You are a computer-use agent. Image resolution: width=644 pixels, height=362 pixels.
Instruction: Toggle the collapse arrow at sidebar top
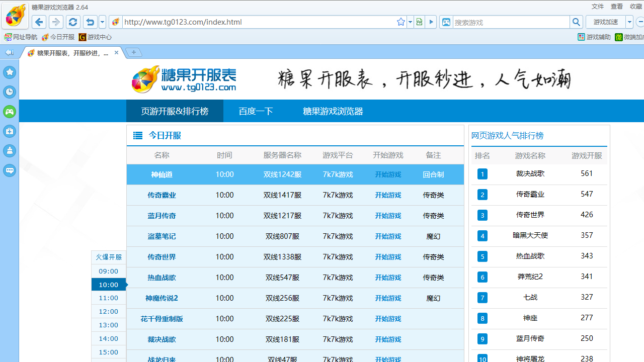click(x=9, y=52)
